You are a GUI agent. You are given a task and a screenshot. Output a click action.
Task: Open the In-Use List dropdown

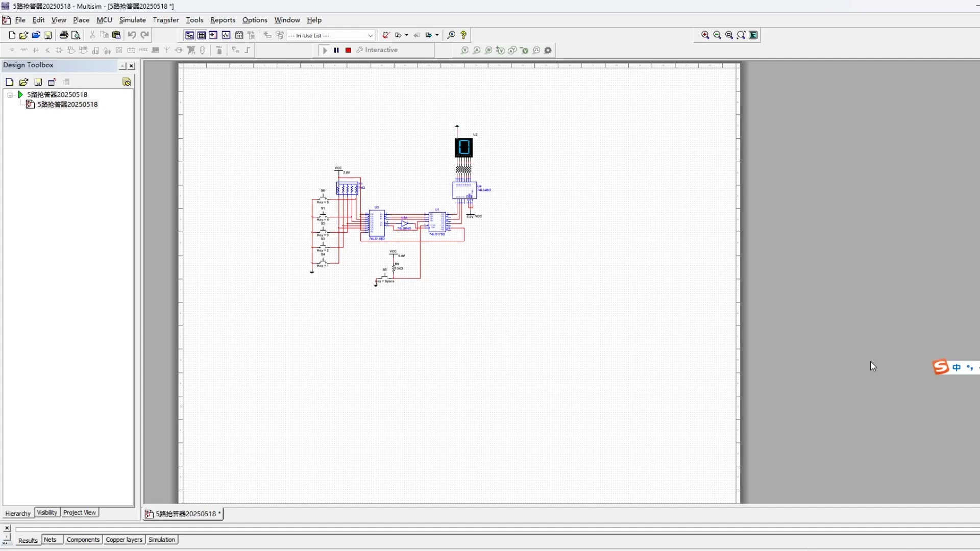pyautogui.click(x=371, y=35)
